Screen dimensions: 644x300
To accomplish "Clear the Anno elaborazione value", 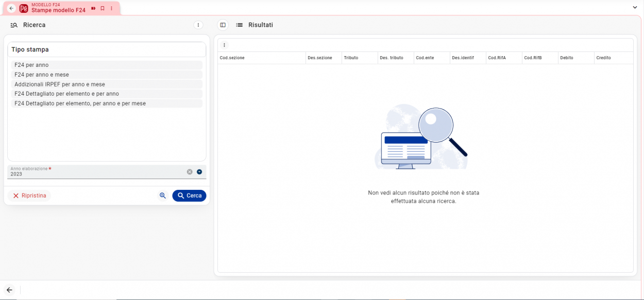I will pyautogui.click(x=190, y=172).
